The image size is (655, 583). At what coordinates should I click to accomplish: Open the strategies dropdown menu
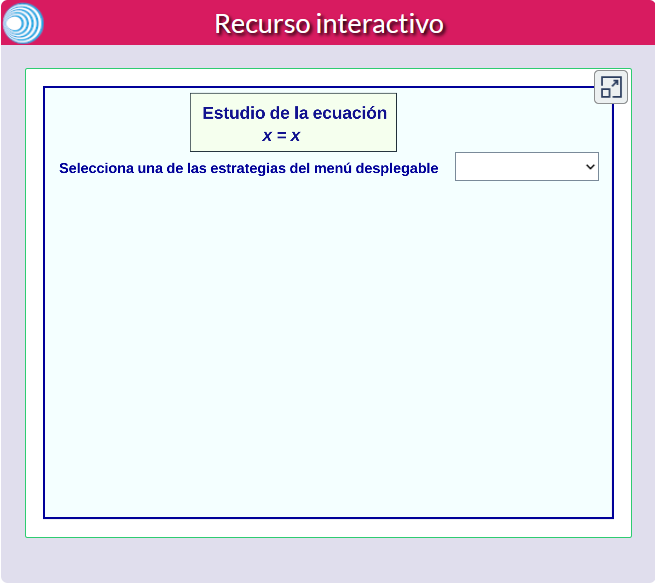tap(527, 167)
